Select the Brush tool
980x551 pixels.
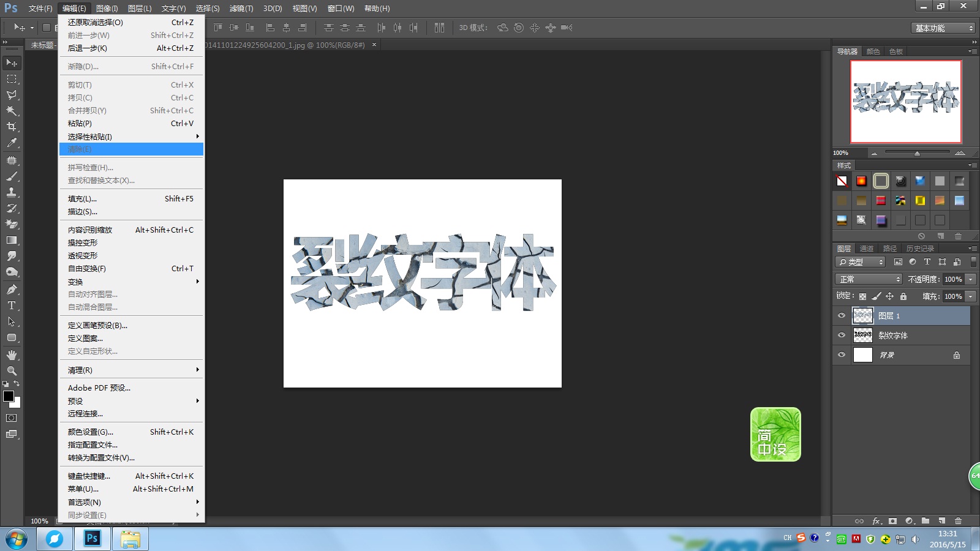point(12,176)
